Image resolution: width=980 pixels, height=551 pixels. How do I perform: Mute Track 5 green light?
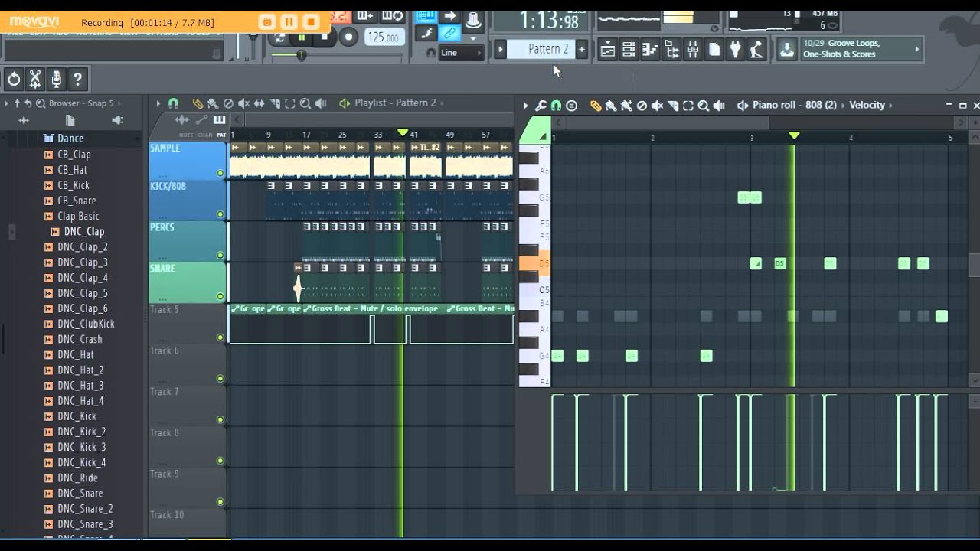point(220,337)
